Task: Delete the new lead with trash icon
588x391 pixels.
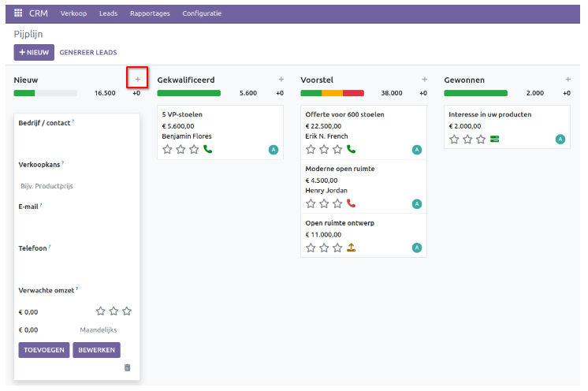Action: tap(128, 367)
